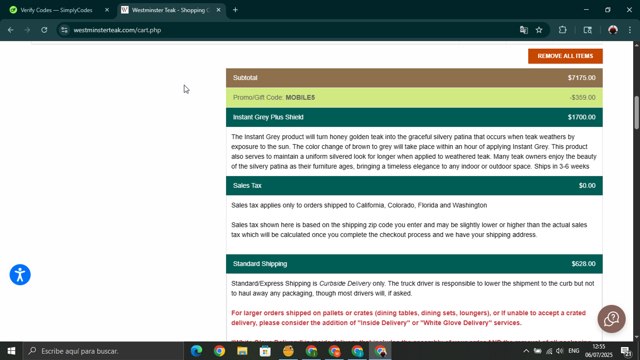Click the page vertical scrollbar thumb
This screenshot has height=360, width=640.
(x=636, y=113)
